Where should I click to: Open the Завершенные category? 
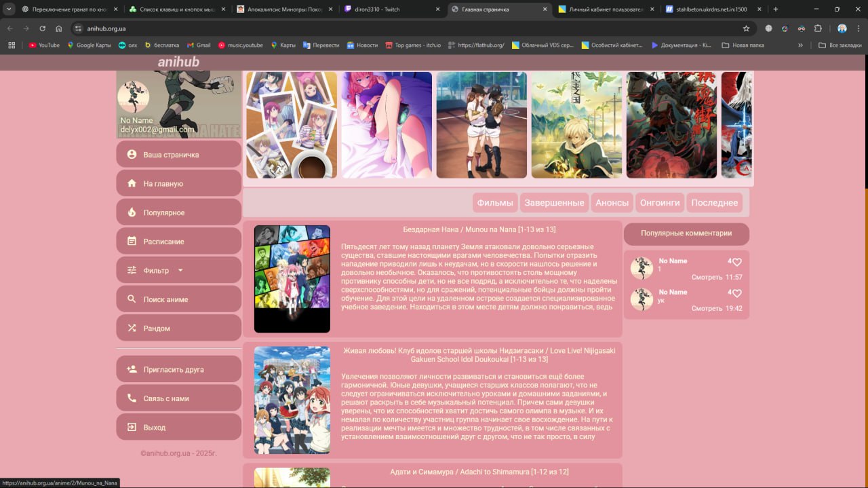pos(554,203)
